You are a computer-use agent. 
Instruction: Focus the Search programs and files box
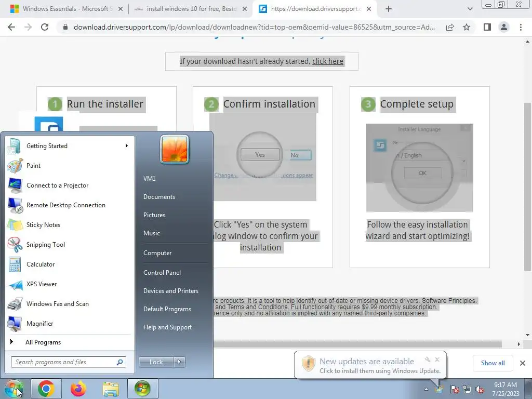pos(68,362)
